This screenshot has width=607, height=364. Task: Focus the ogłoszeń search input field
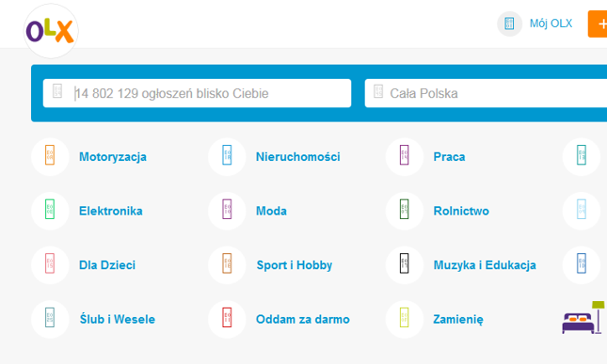pos(197,93)
